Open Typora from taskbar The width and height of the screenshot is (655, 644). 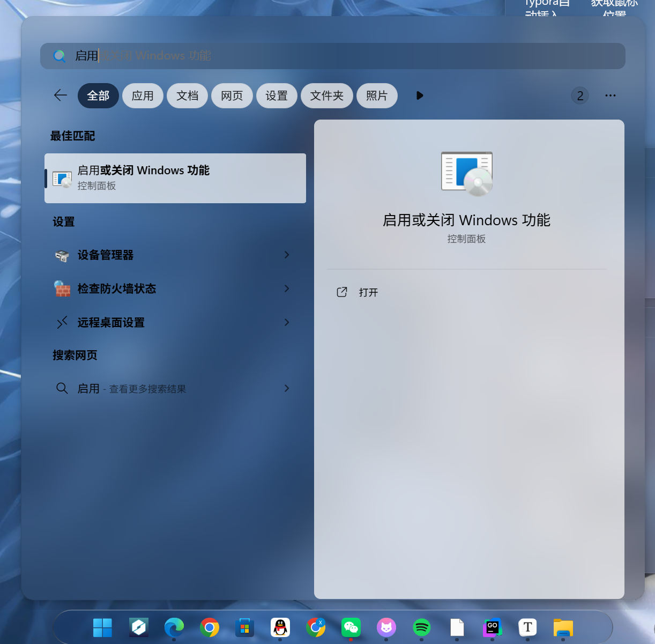pyautogui.click(x=527, y=627)
